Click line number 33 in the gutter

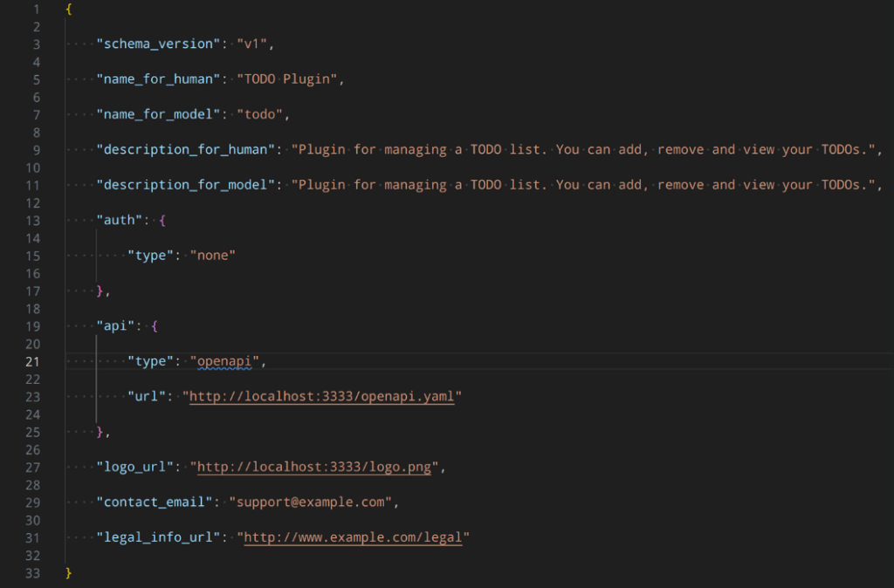pyautogui.click(x=35, y=572)
